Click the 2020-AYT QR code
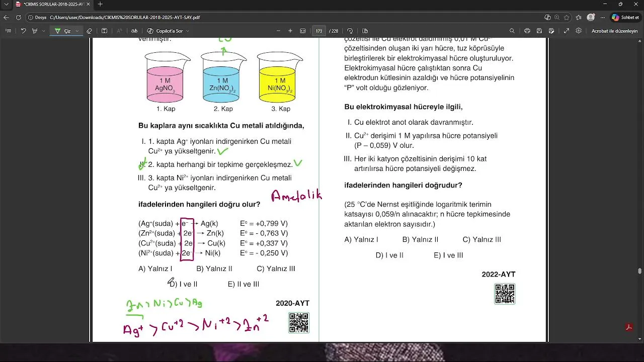 299,322
